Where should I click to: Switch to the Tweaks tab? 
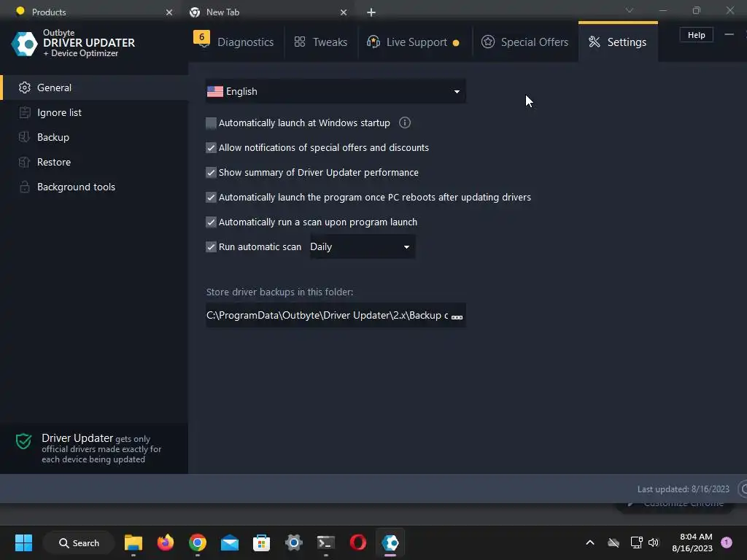tap(321, 42)
